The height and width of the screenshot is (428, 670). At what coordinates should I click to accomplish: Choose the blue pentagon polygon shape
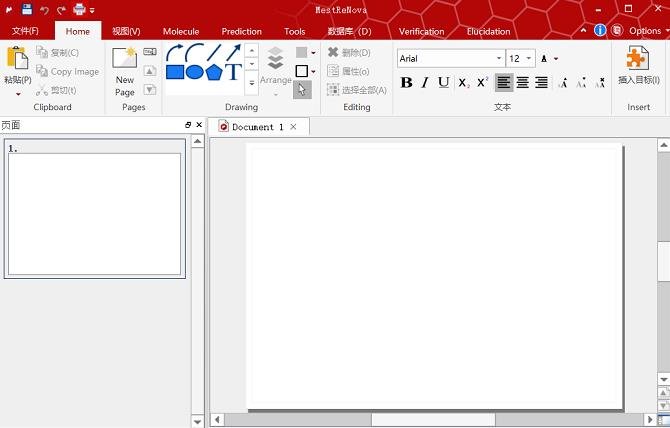[214, 72]
